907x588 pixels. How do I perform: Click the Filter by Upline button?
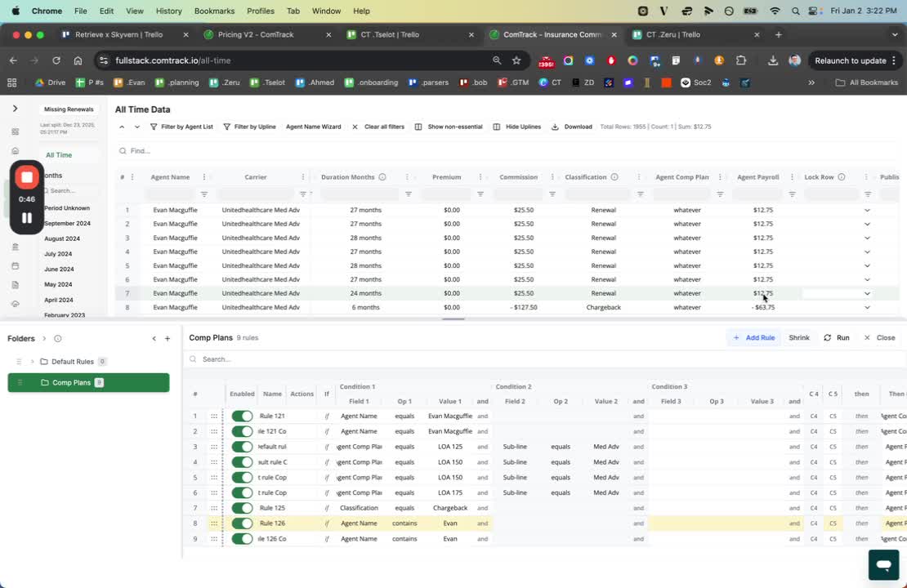pyautogui.click(x=249, y=127)
